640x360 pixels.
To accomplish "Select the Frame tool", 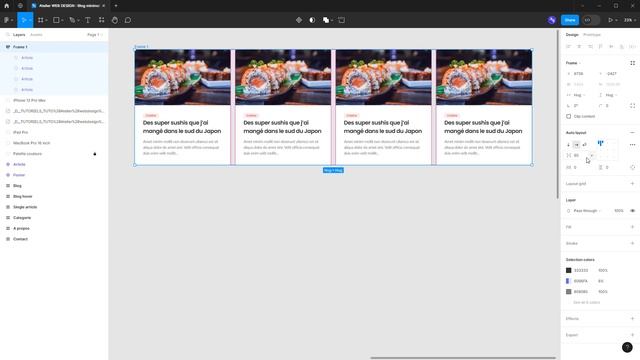I will click(40, 20).
